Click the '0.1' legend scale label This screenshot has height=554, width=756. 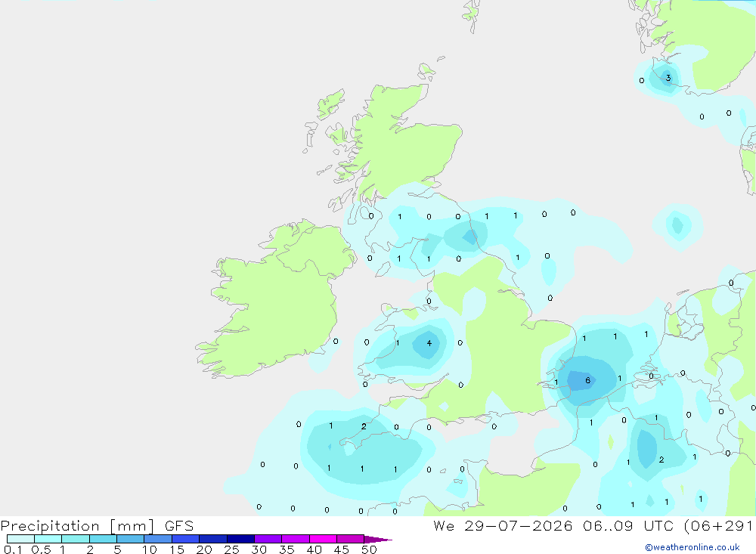click(13, 549)
